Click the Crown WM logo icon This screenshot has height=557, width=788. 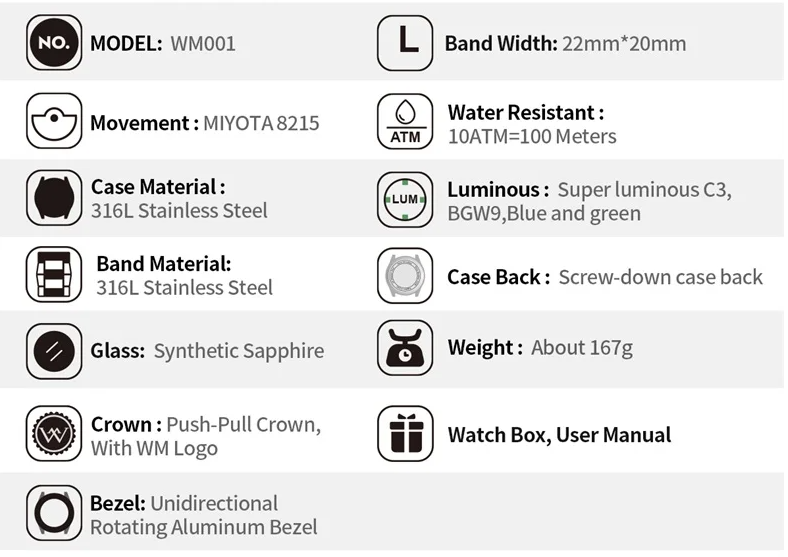[54, 435]
